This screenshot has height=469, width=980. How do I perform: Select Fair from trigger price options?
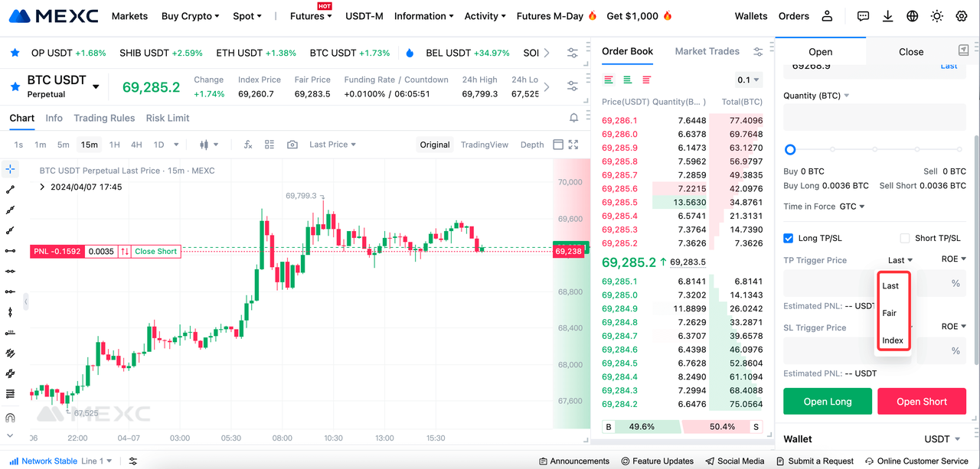[890, 313]
